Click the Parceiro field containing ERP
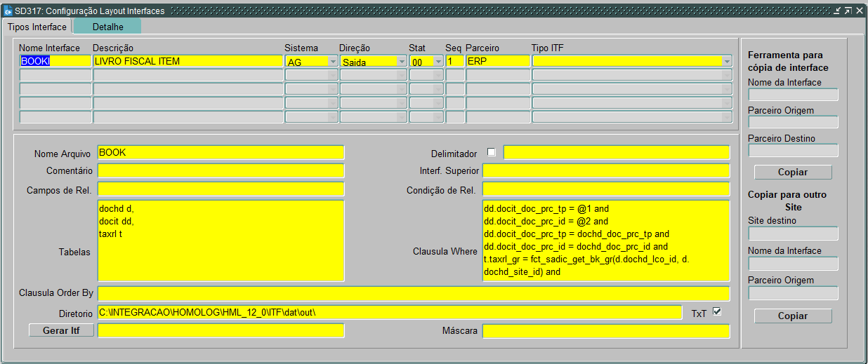This screenshot has width=868, height=364. [498, 61]
